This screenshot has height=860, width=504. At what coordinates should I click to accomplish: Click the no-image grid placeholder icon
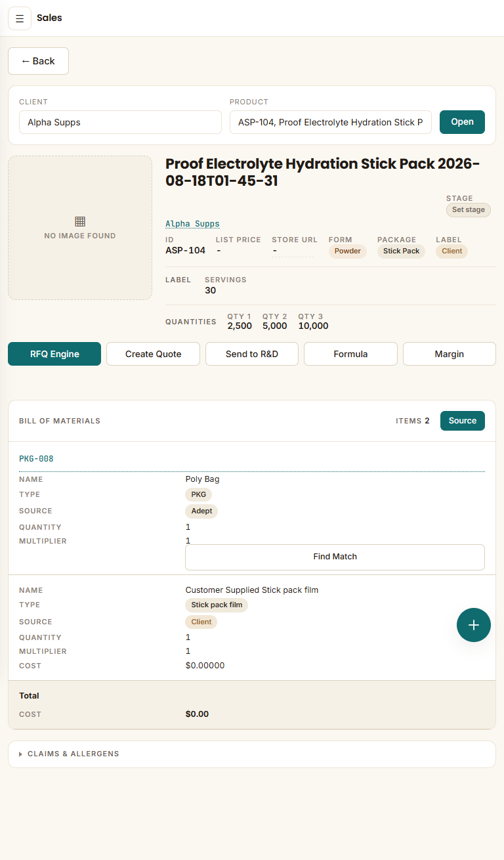[80, 221]
